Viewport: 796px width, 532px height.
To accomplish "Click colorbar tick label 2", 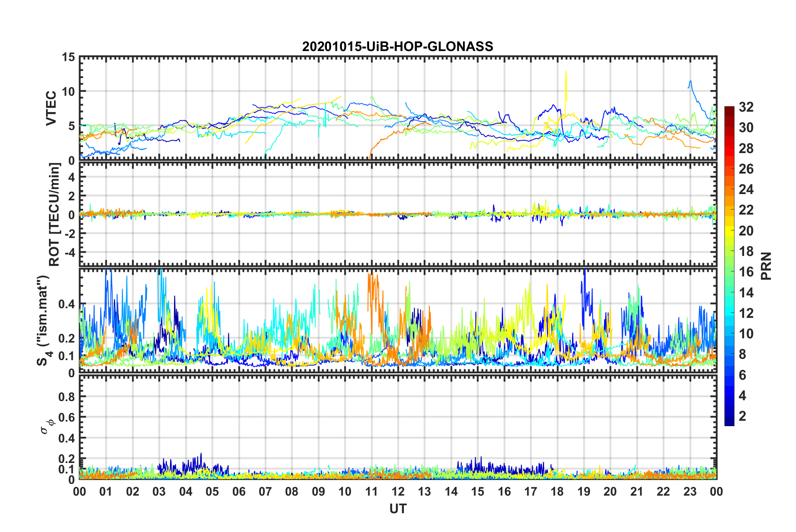I will pos(742,416).
